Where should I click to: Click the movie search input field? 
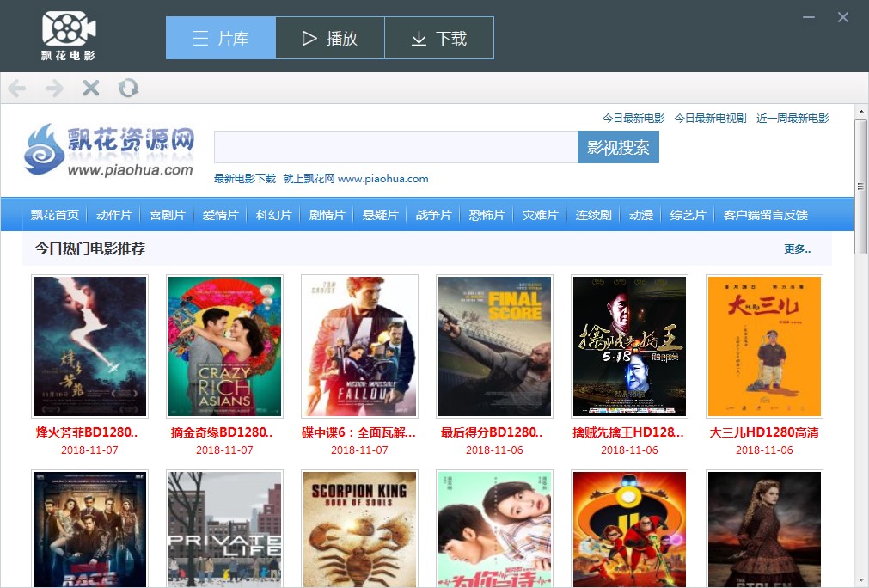[395, 147]
